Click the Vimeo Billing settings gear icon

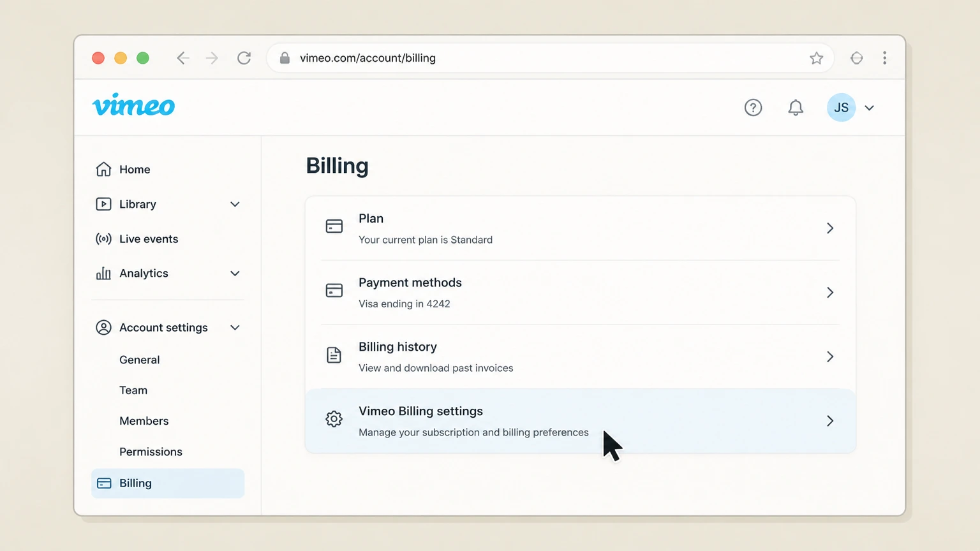(x=334, y=419)
